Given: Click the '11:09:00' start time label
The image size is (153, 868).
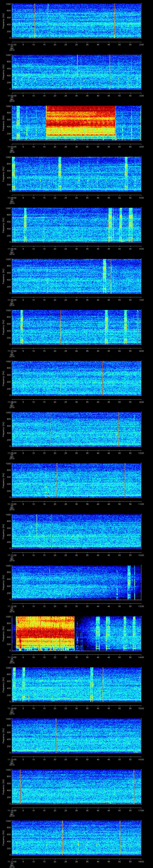Looking at the screenshot, I should tap(12, 453).
